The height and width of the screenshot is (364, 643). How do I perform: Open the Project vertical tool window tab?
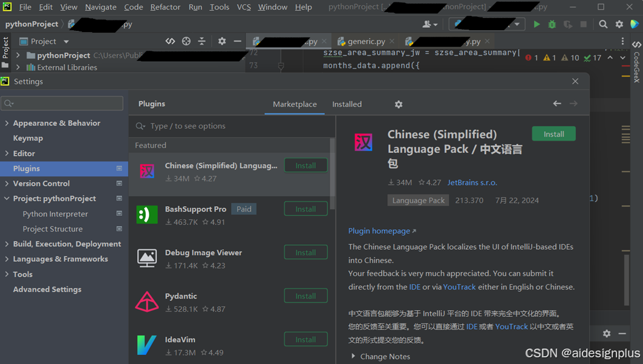click(x=5, y=52)
